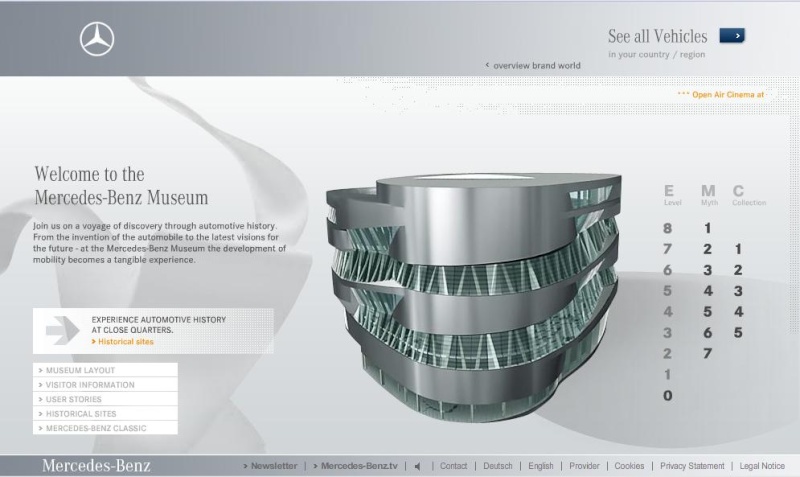This screenshot has width=800, height=477.
Task: Select Myth room 5
Action: click(707, 312)
